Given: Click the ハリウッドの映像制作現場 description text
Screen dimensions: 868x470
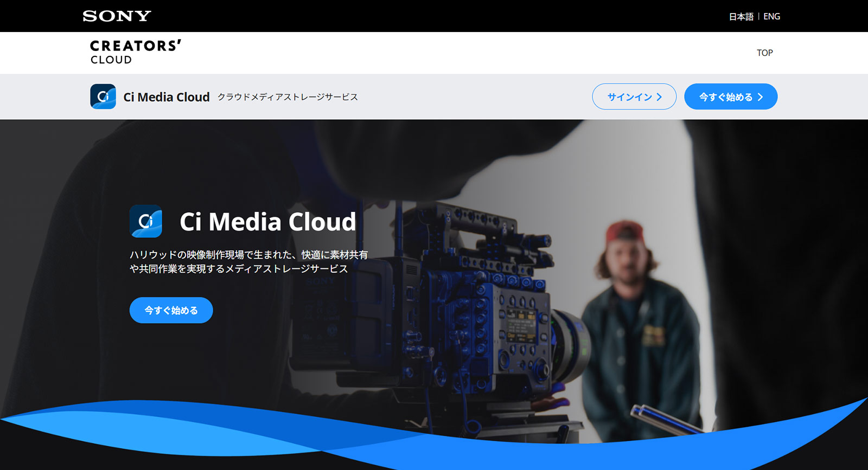Looking at the screenshot, I should (x=248, y=261).
